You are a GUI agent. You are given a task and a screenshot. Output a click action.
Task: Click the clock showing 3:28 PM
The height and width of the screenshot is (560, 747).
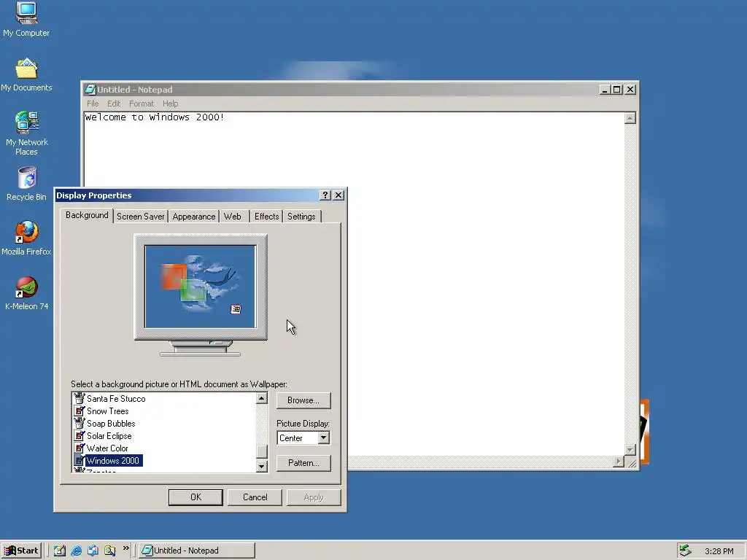point(719,551)
